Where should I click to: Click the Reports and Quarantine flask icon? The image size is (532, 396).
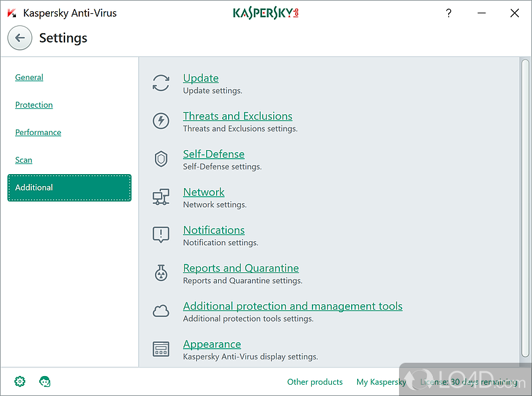coord(161,273)
